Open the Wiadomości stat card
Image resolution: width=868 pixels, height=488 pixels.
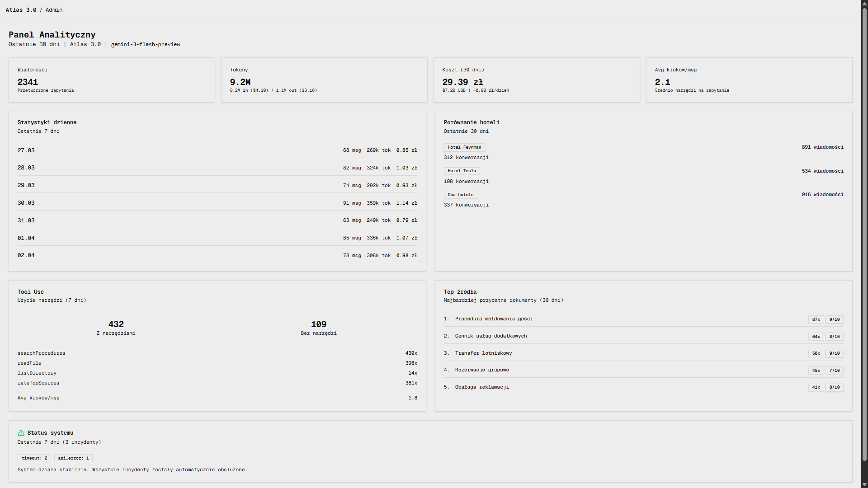(112, 80)
